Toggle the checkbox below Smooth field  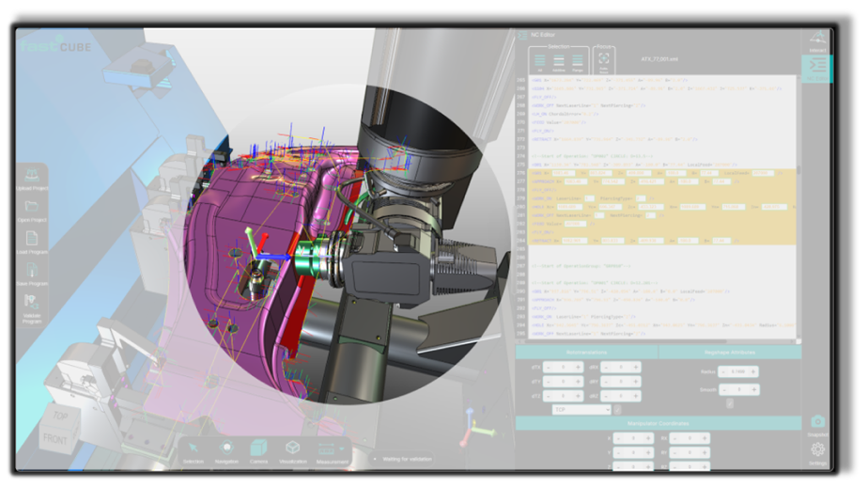[730, 403]
